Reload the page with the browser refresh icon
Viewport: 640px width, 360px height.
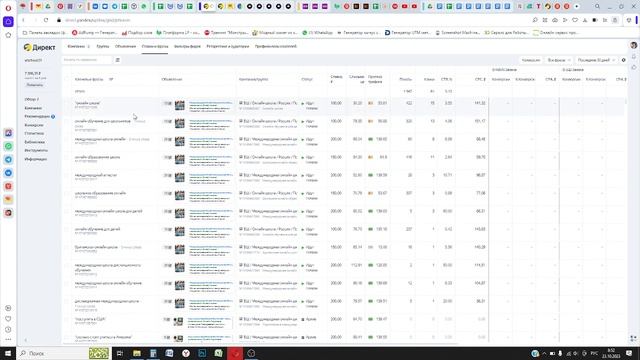pyautogui.click(x=46, y=20)
